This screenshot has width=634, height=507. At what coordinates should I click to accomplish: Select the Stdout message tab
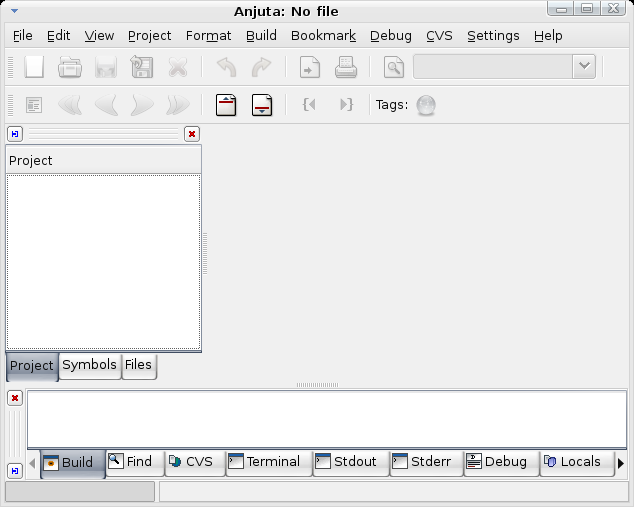pyautogui.click(x=351, y=463)
